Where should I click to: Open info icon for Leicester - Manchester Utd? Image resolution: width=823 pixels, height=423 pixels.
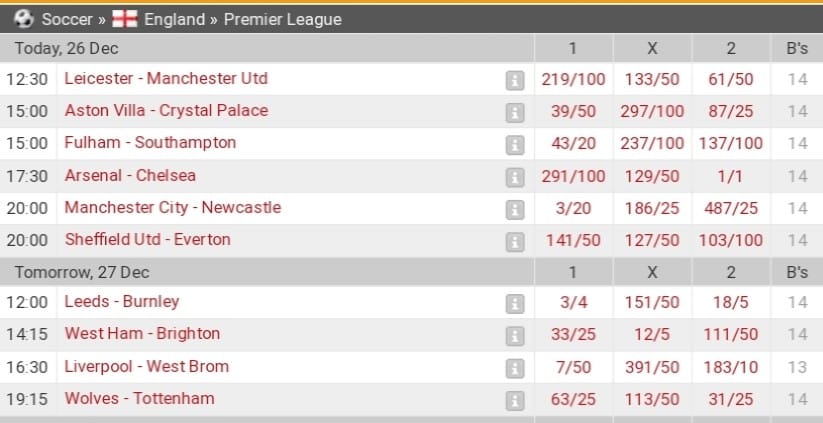coord(515,81)
